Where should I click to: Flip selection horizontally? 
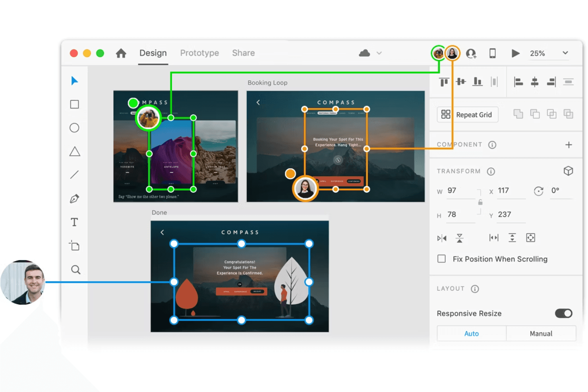pyautogui.click(x=442, y=238)
